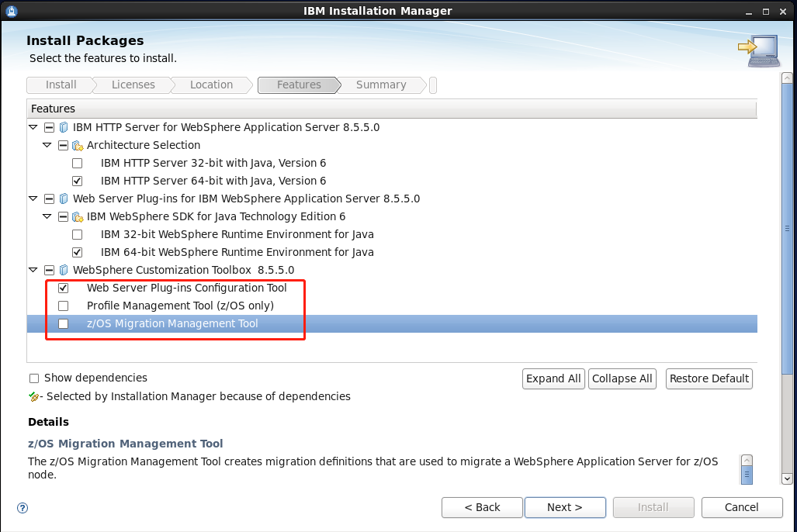Screen dimensions: 797x532
Task: Select "IBM HTTP Server 64-bit with Java, Version 6" text
Action: click(213, 181)
